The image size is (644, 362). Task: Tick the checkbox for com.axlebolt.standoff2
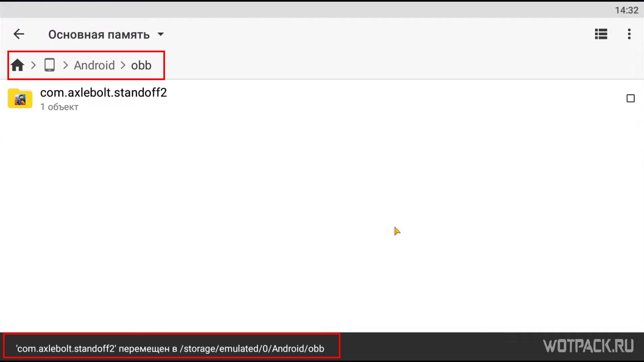click(x=630, y=99)
